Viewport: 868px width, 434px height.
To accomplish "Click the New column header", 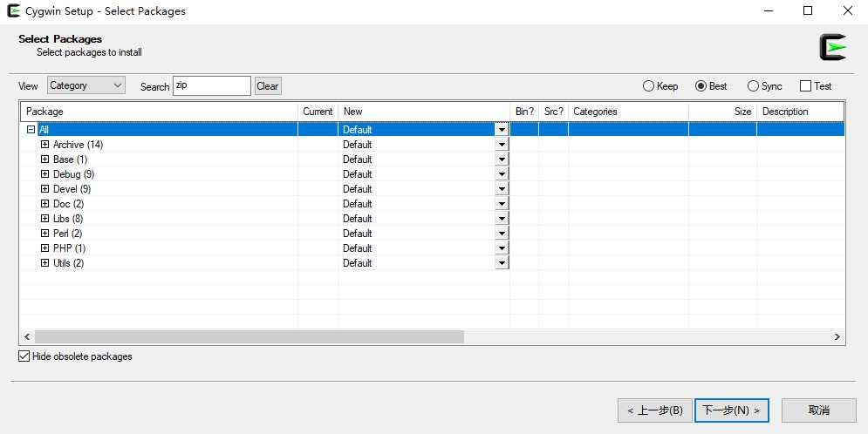I will [423, 112].
